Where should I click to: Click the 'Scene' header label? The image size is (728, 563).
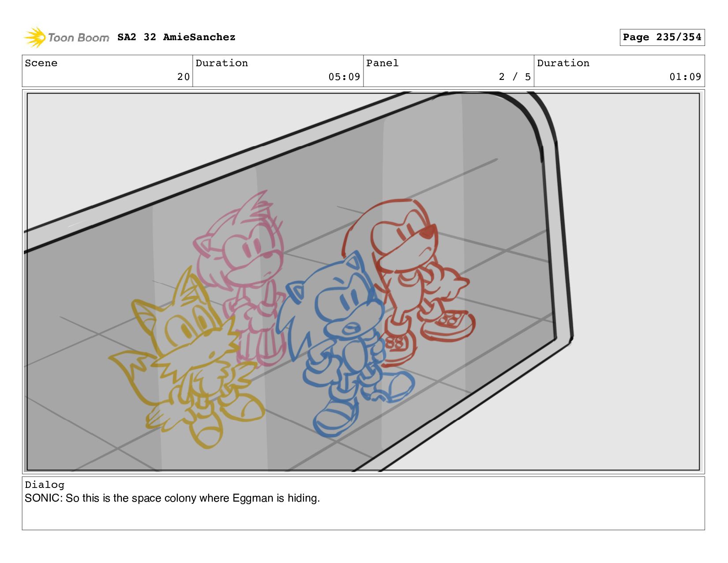[41, 63]
